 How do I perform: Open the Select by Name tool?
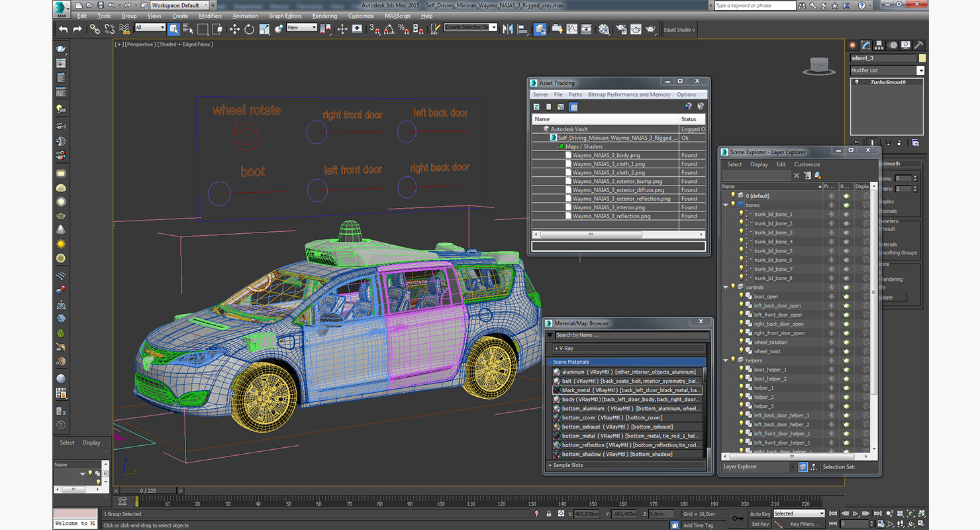coord(188,29)
